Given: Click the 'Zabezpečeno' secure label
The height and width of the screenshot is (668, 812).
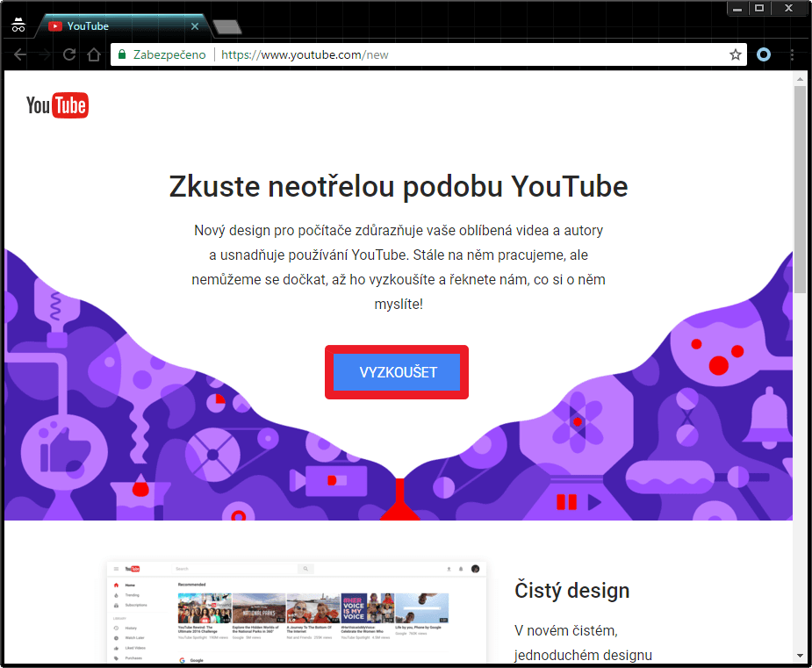Looking at the screenshot, I should (169, 54).
